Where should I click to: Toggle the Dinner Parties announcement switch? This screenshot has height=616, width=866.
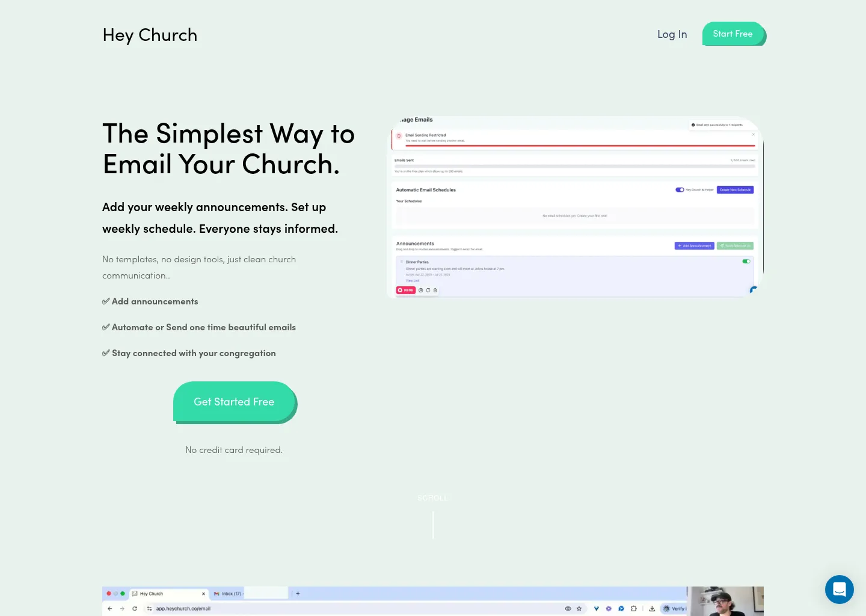tap(746, 261)
